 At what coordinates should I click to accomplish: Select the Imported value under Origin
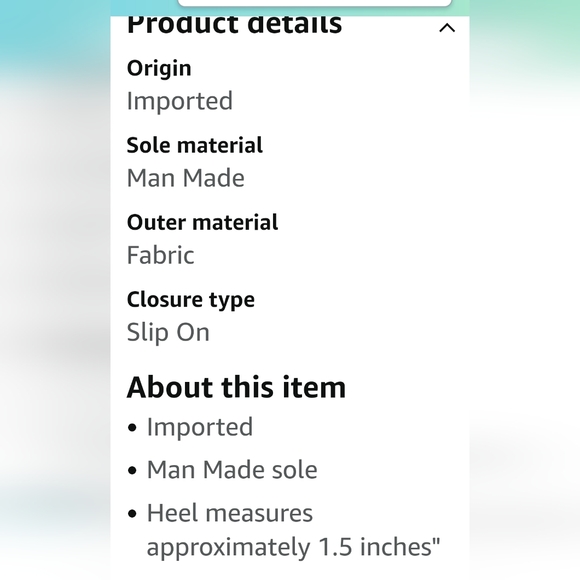pos(180,101)
